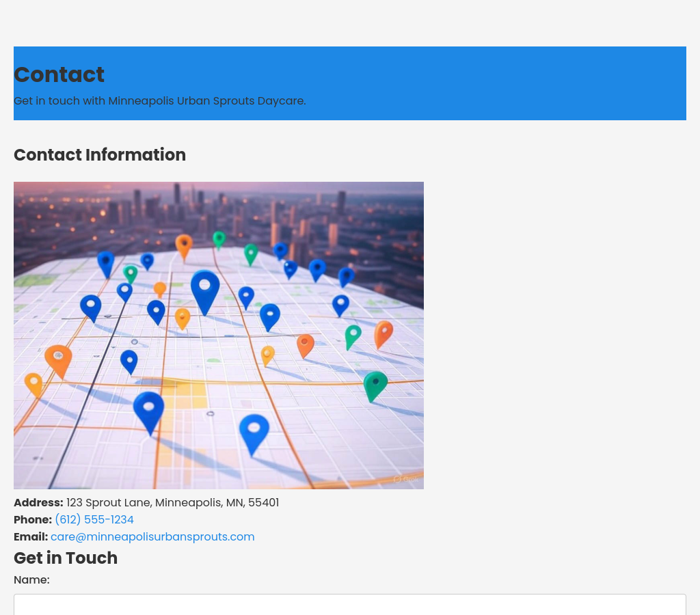Click the dark green pin near map's right edge

point(375,385)
